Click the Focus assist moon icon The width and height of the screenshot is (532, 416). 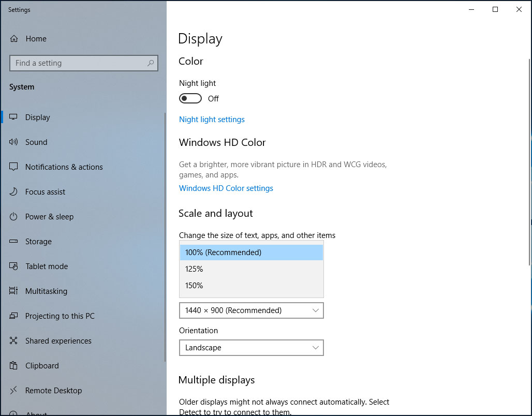pyautogui.click(x=13, y=192)
